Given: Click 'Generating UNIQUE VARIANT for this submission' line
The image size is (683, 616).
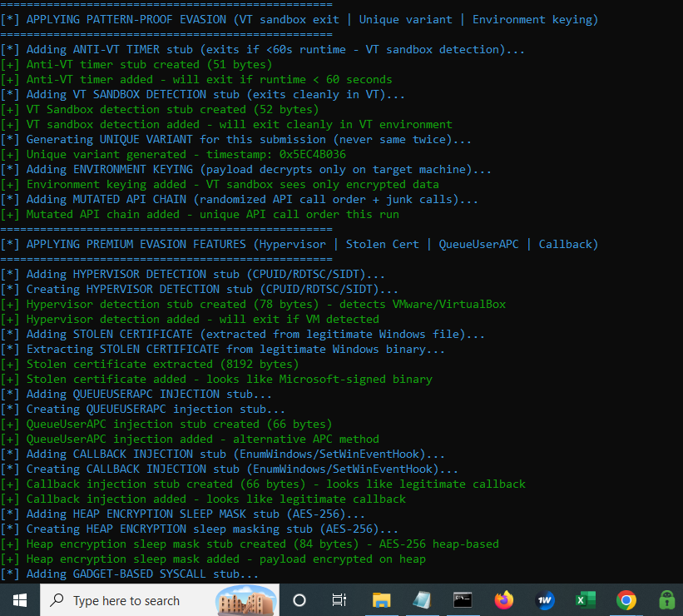Looking at the screenshot, I should (x=235, y=140).
